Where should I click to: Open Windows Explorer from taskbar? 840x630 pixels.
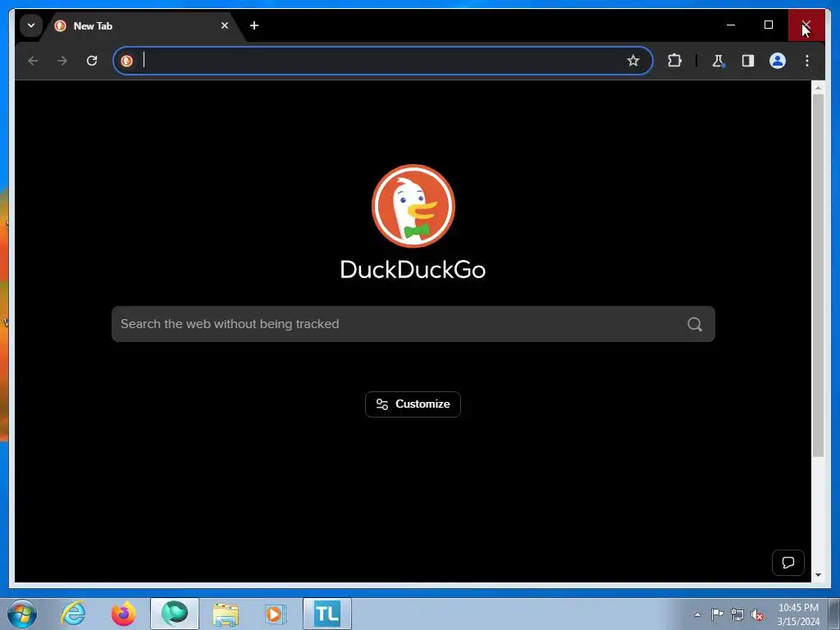coord(226,614)
